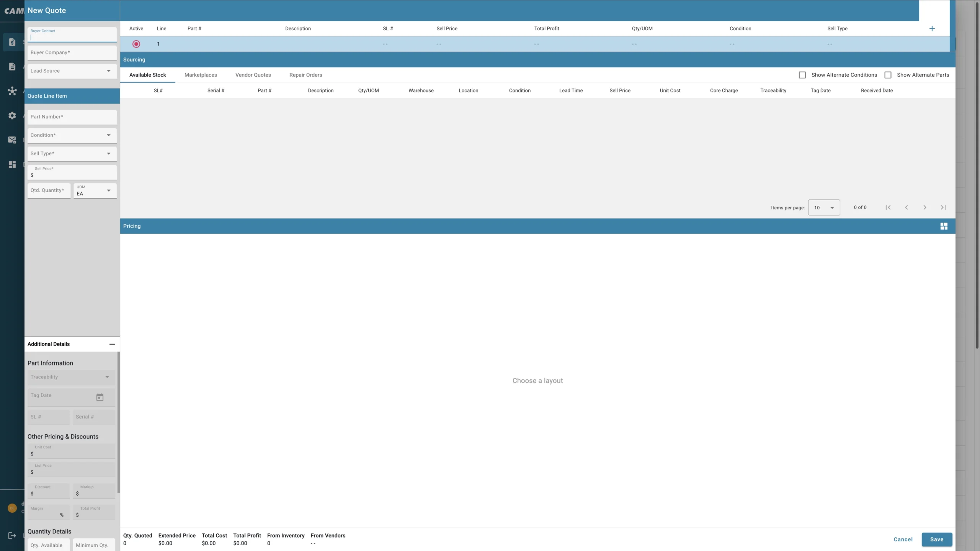This screenshot has height=551, width=980.
Task: Click the Total Profit header in quote lines
Action: click(x=547, y=29)
